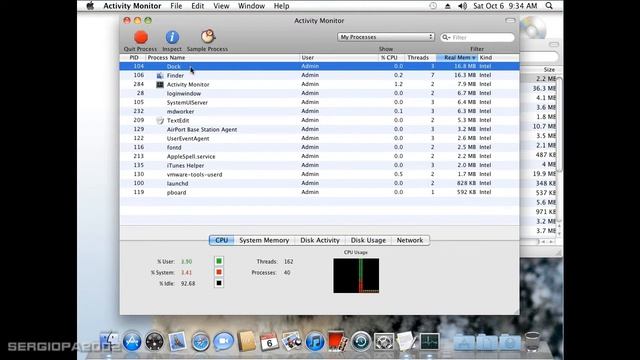Sort by Kind column header
Viewport: 640px width, 360px height.
[498, 58]
